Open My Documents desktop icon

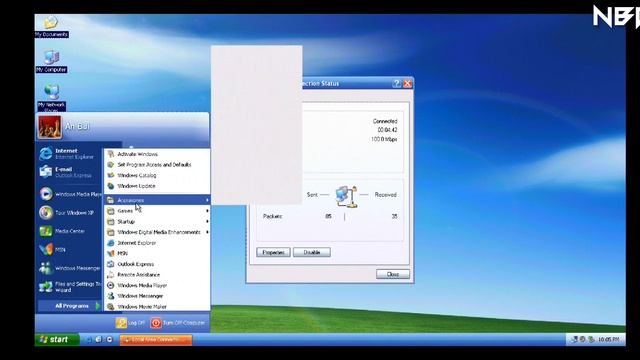coord(51,27)
